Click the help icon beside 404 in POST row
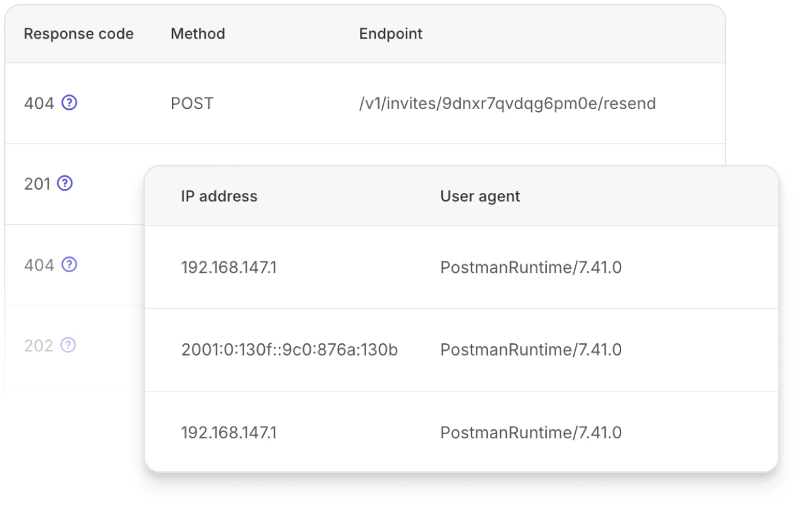The image size is (812, 512). (x=69, y=104)
